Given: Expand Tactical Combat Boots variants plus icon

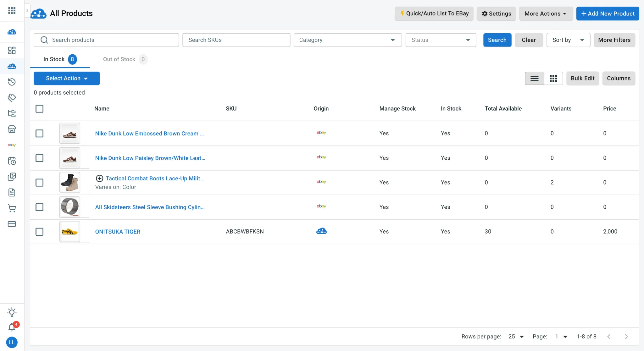Looking at the screenshot, I should 99,178.
